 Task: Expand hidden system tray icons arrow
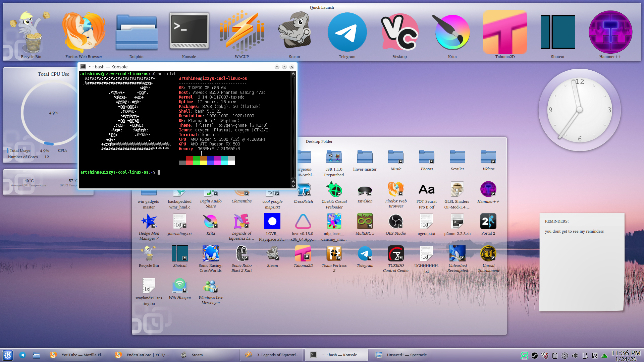tap(604, 356)
